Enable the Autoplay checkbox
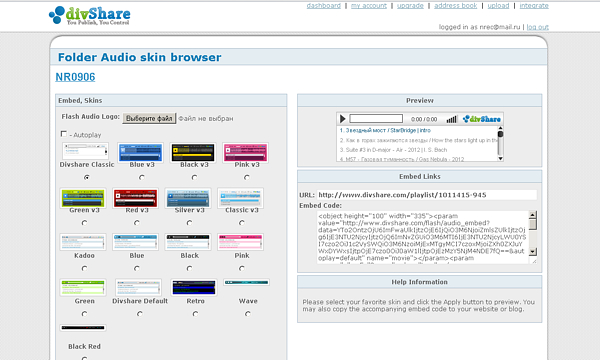Screen dimensions: 600x360 [64, 134]
